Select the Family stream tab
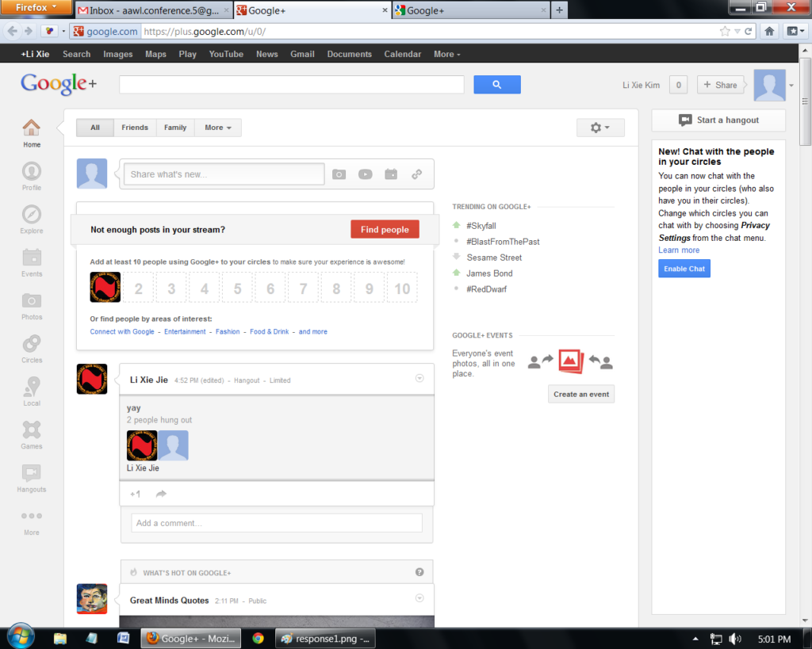812x649 pixels. click(175, 128)
